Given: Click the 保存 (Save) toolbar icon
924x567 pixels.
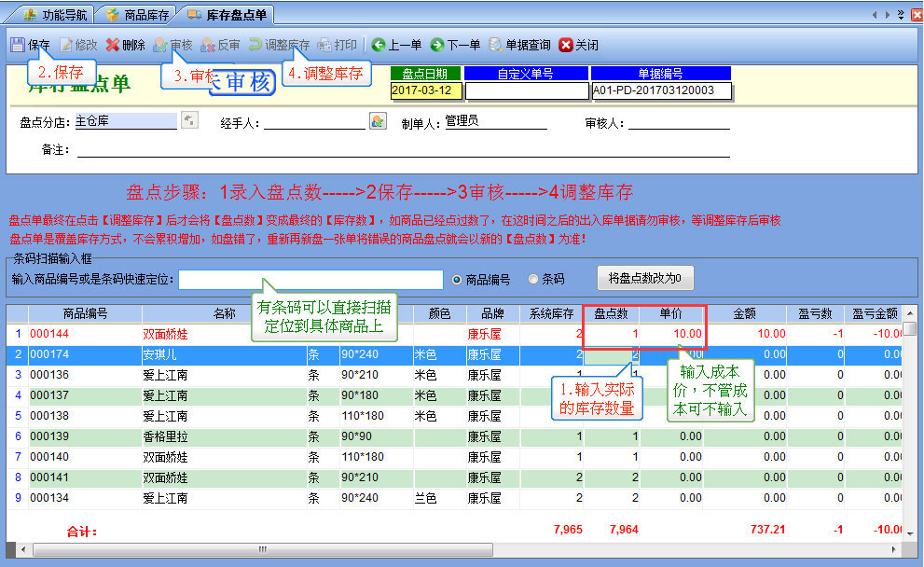Looking at the screenshot, I should tap(18, 45).
